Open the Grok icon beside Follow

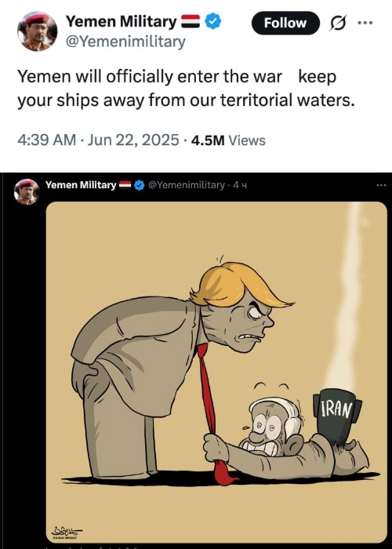pyautogui.click(x=338, y=23)
